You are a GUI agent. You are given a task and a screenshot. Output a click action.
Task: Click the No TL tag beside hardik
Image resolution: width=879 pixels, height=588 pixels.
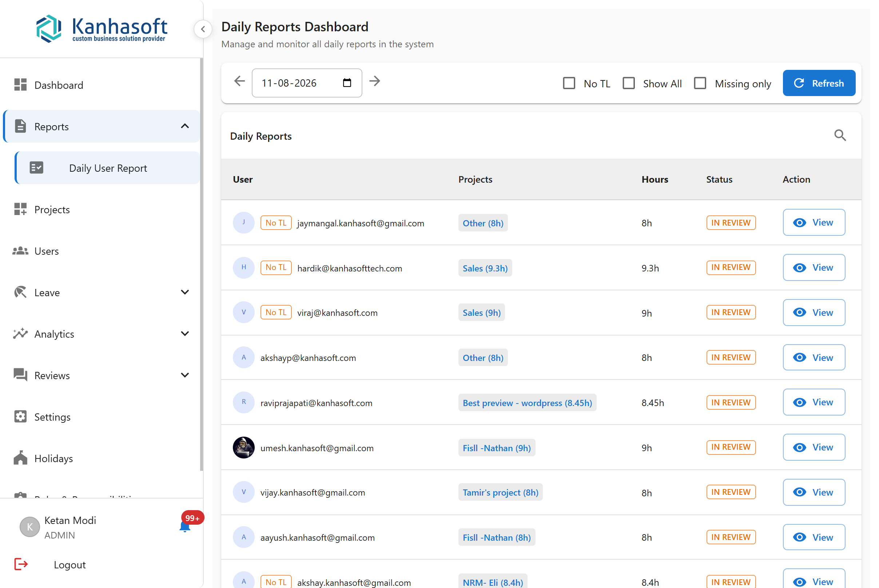coord(276,267)
